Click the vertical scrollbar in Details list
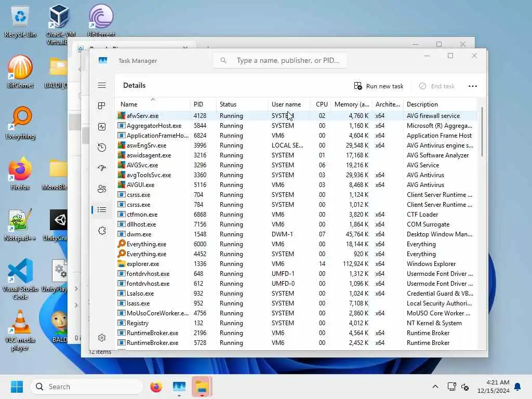Image resolution: width=532 pixels, height=399 pixels. coord(482,132)
